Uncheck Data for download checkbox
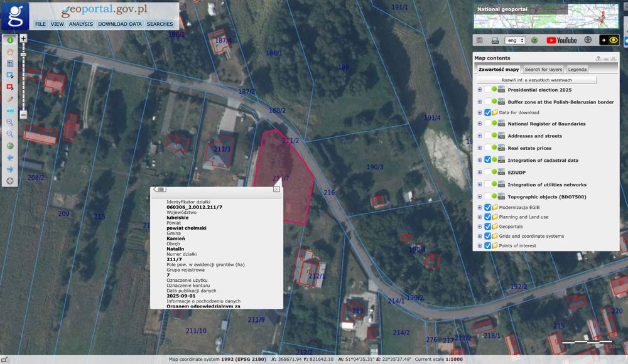The width and height of the screenshot is (628, 364). point(487,112)
